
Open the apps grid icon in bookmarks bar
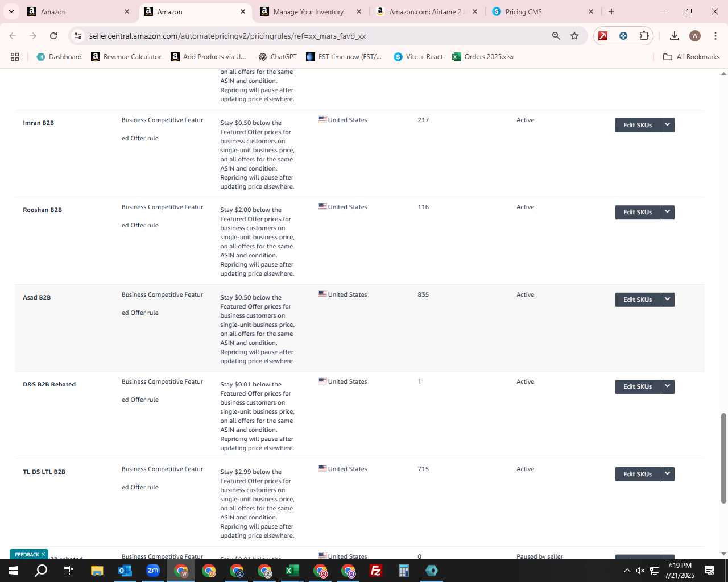15,57
